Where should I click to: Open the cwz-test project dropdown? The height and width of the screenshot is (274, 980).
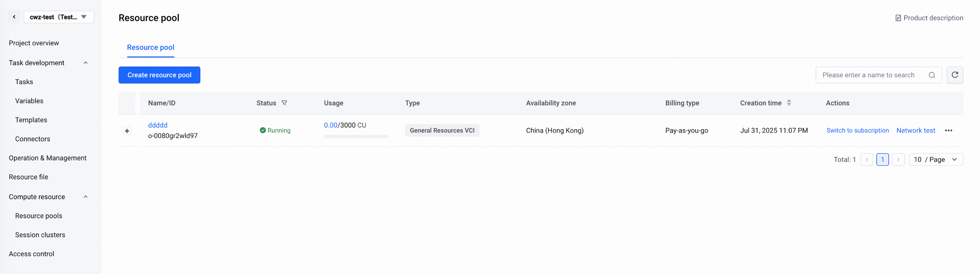tap(59, 17)
